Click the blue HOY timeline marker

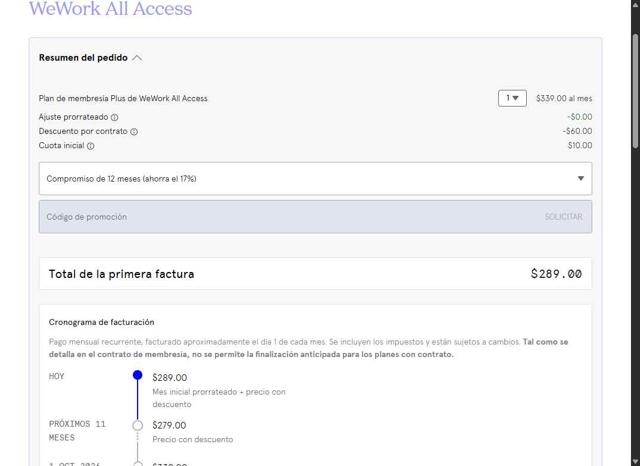click(x=138, y=376)
